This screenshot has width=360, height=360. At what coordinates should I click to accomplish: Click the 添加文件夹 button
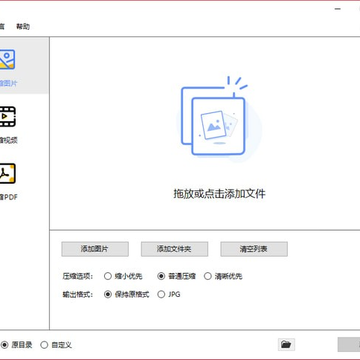174,249
